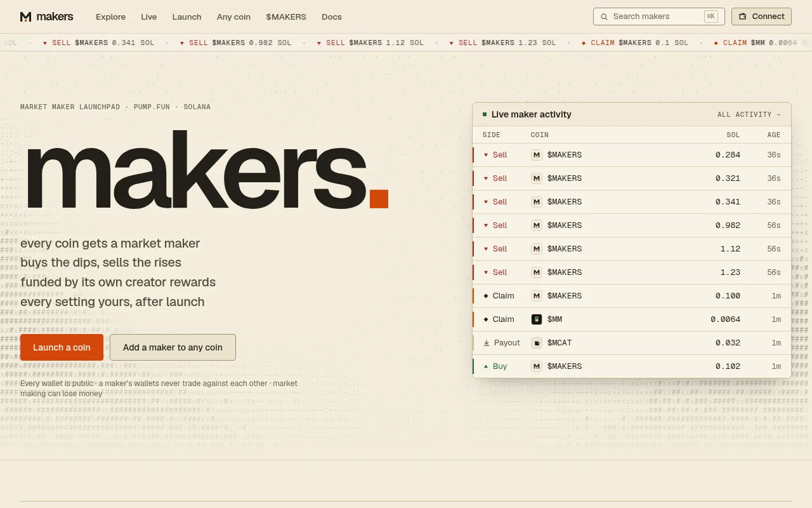Click ticker item SELL $MAKERS 0.341 SOL
Screen dimensions: 812x508
[98, 43]
